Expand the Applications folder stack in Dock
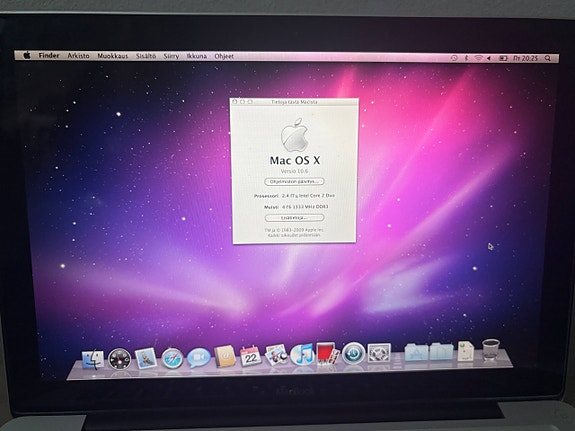The image size is (575, 431). 416,352
